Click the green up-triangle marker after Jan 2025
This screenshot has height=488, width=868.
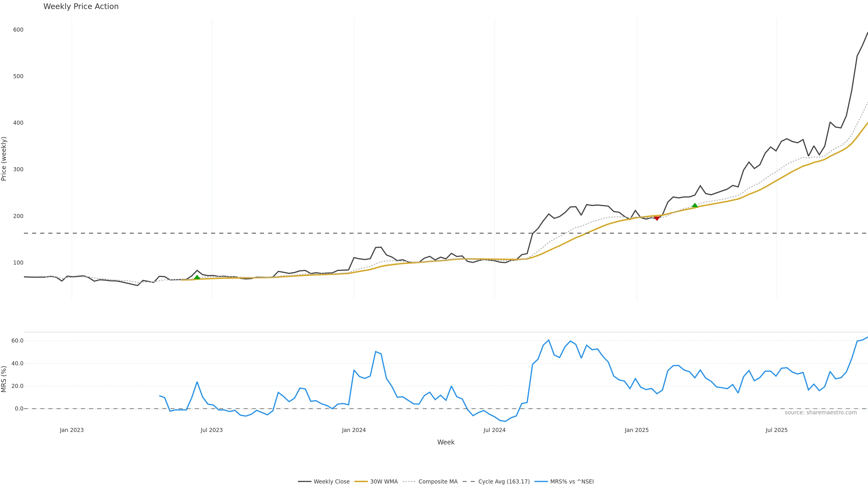694,205
